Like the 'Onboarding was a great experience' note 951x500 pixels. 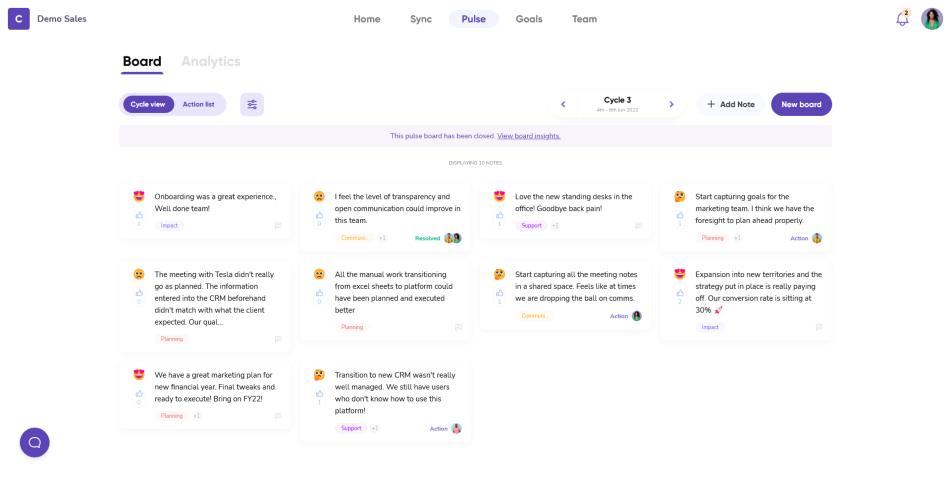coord(139,215)
